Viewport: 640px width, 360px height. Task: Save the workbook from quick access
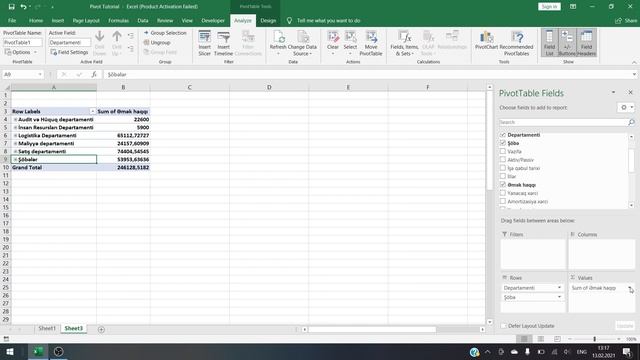pos(11,7)
